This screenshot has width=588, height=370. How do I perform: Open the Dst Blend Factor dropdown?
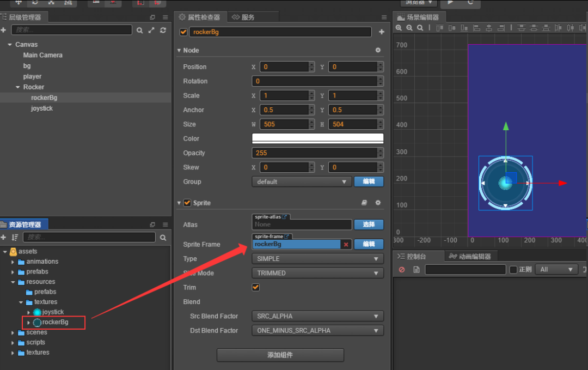click(x=317, y=331)
